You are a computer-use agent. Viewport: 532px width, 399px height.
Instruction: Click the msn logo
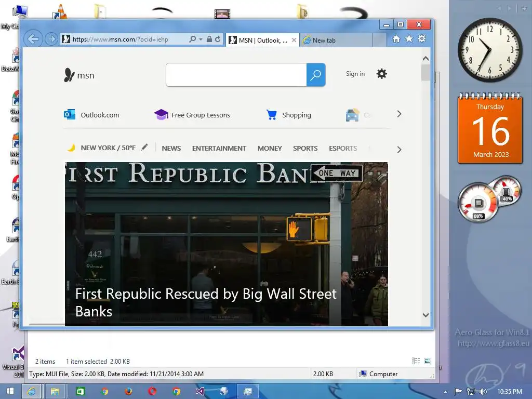(79, 75)
